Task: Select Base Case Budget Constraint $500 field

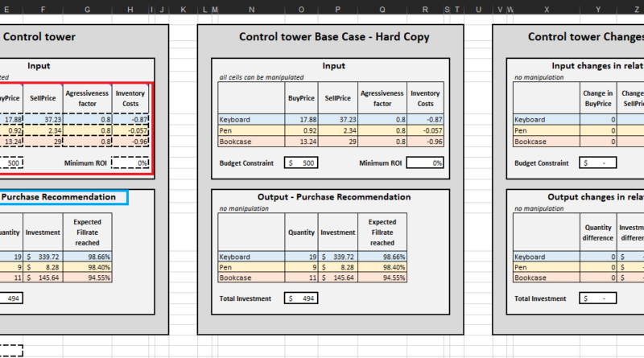Action: pyautogui.click(x=301, y=163)
